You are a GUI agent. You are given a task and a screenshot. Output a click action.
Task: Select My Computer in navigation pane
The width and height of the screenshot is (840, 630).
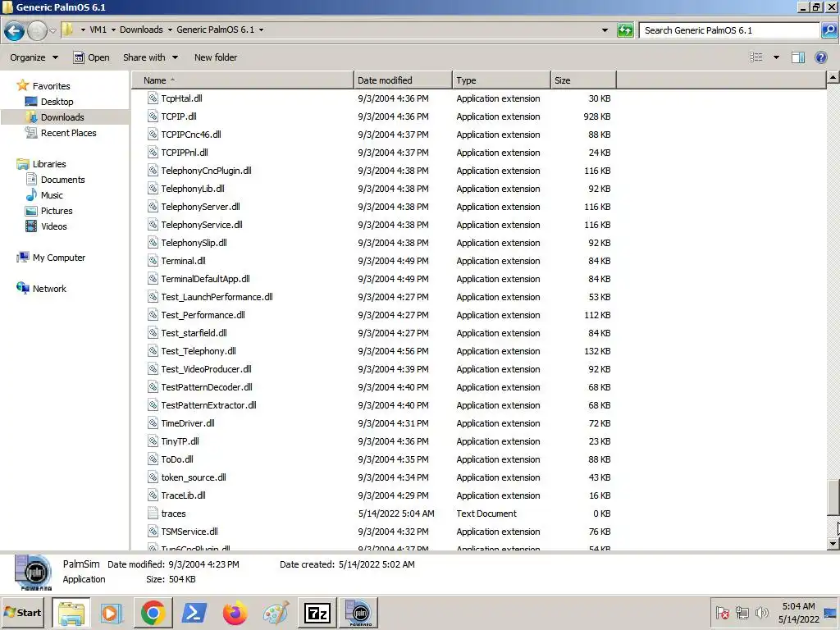[59, 258]
